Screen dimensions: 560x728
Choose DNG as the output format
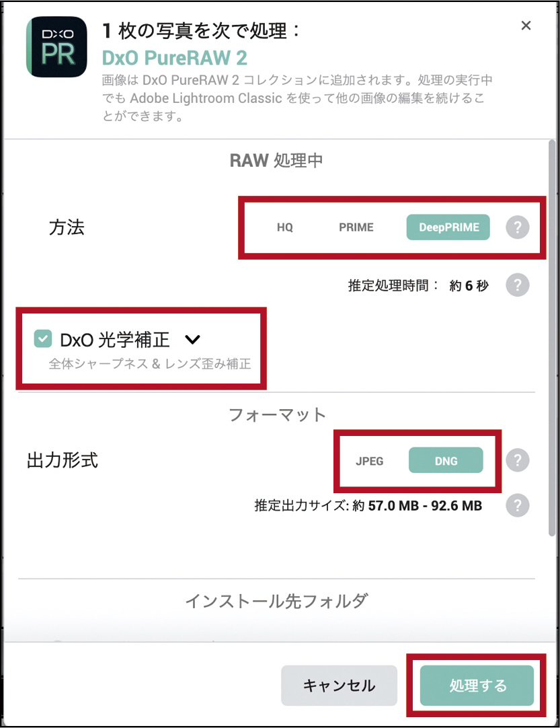pos(446,461)
